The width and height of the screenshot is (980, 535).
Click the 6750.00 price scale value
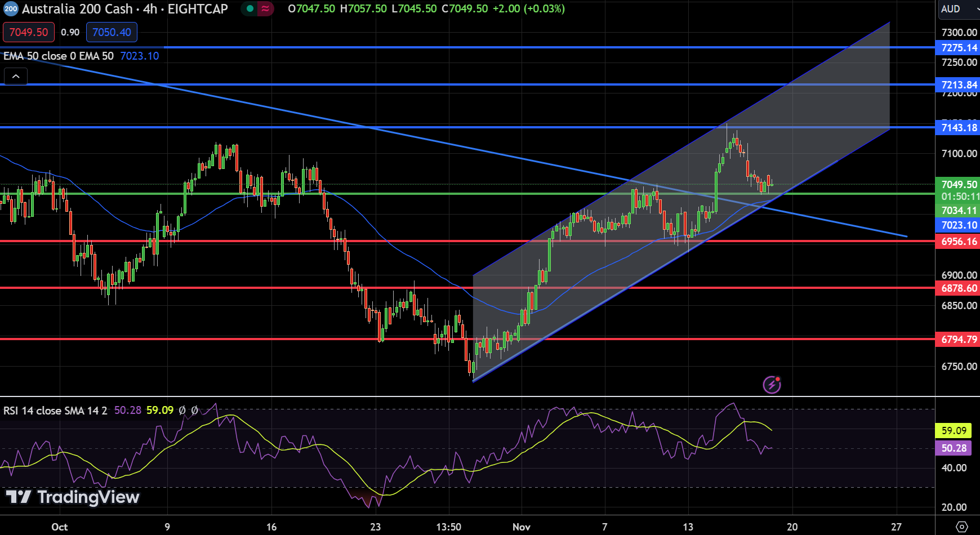959,367
